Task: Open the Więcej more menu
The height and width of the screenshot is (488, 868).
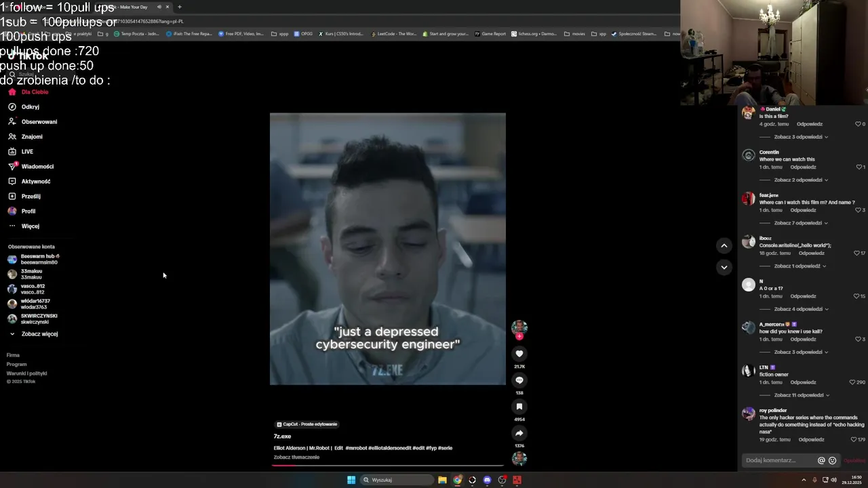Action: tap(24, 226)
